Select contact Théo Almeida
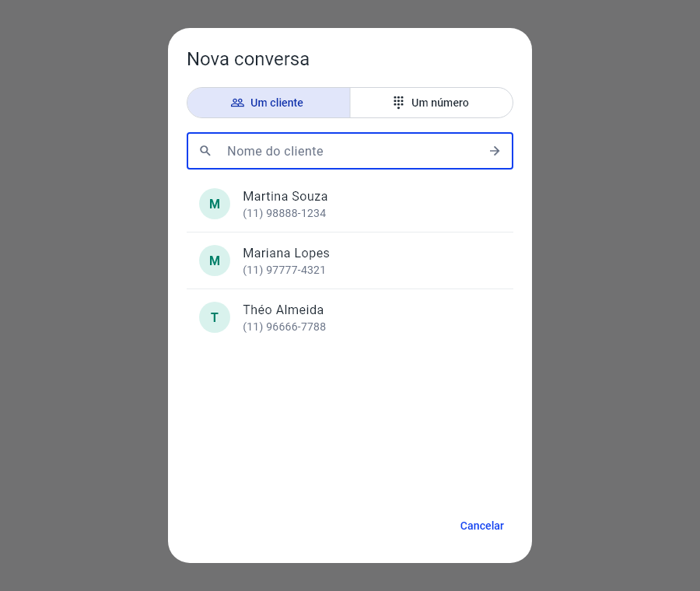Image resolution: width=700 pixels, height=591 pixels. [349, 317]
